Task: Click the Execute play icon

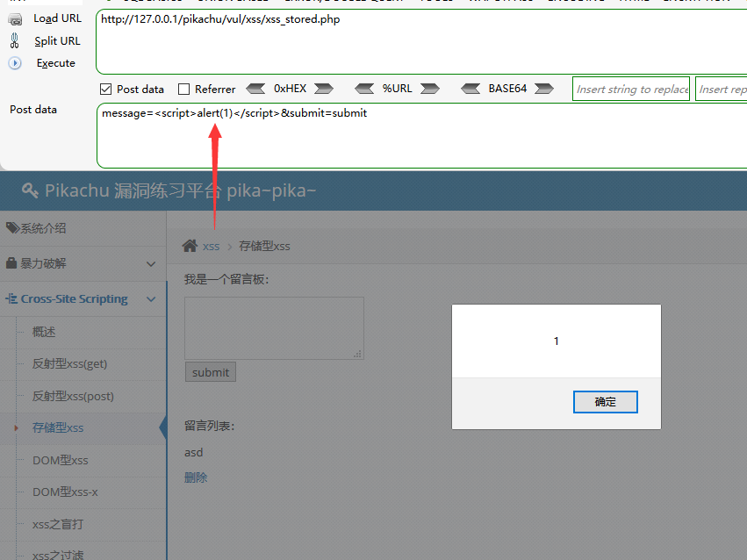Action: tap(15, 63)
